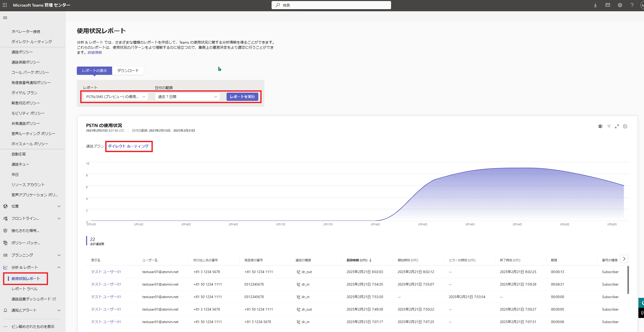
Task: Click the レポートを実行 button
Action: [242, 97]
